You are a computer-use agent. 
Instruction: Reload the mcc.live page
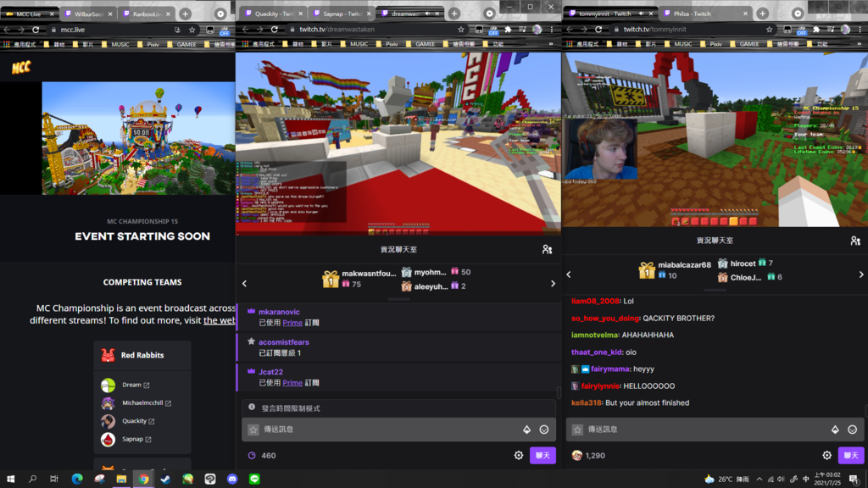(x=36, y=30)
